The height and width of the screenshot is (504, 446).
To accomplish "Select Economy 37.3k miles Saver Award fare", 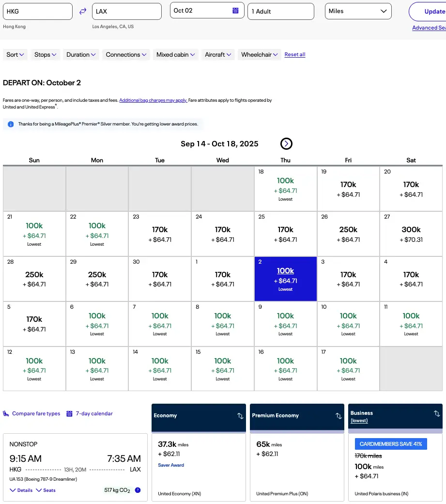I will point(199,467).
